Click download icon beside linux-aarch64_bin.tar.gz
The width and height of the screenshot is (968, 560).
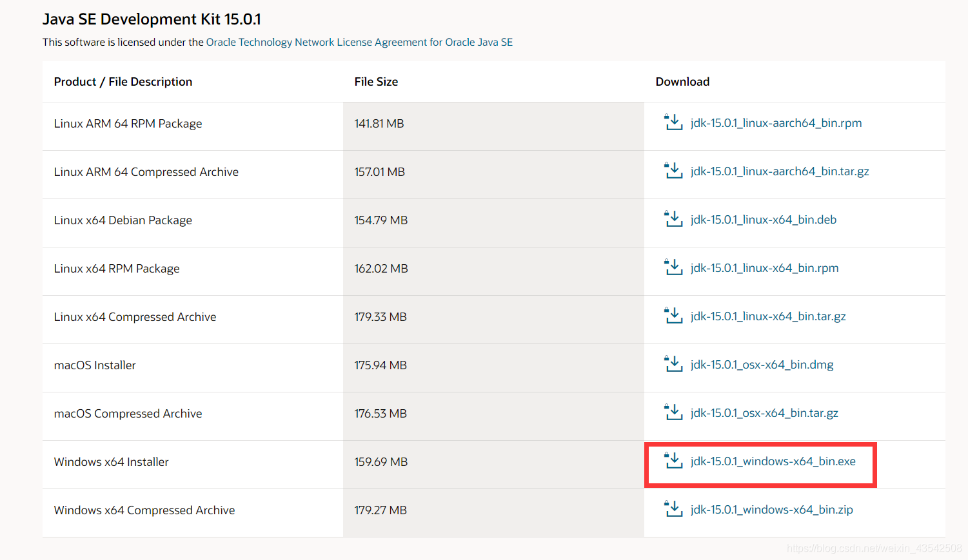pyautogui.click(x=673, y=171)
